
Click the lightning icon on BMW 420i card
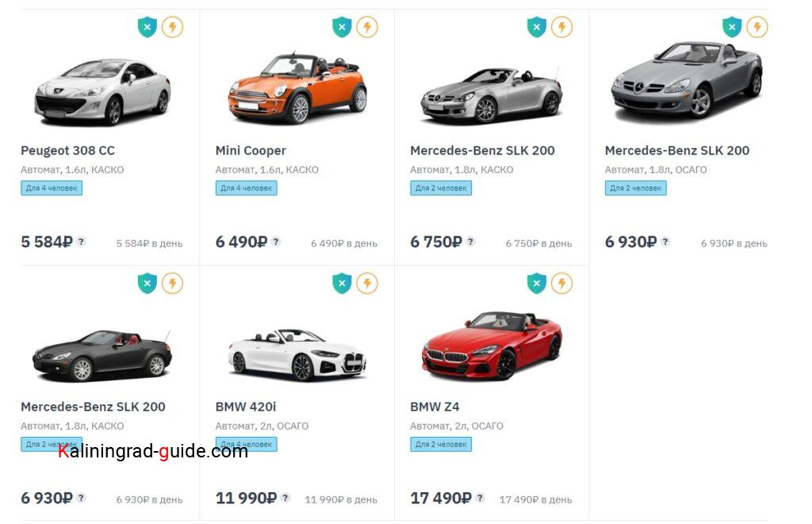coord(366,283)
